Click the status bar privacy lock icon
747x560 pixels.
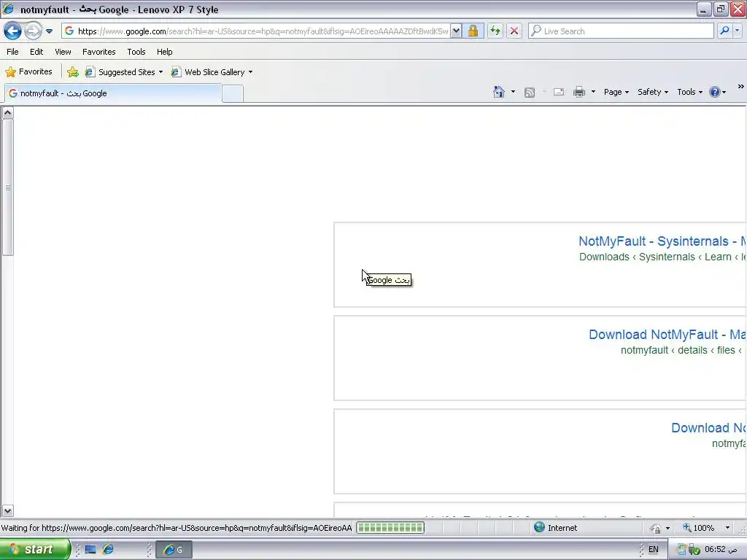(x=656, y=528)
